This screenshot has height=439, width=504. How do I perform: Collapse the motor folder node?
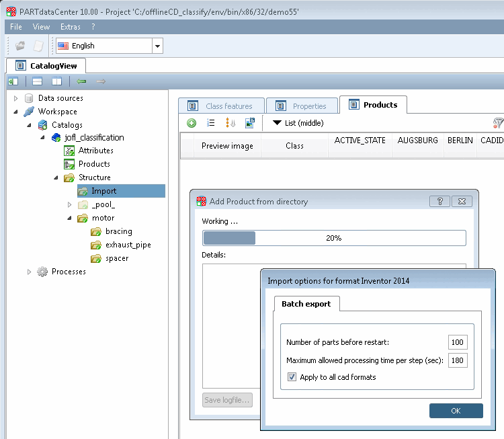coord(70,218)
